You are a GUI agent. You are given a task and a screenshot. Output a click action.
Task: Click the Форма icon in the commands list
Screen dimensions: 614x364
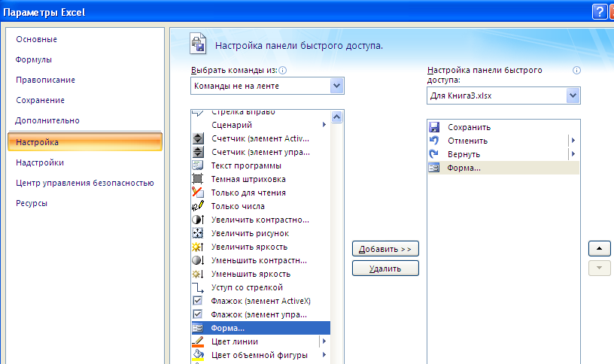[198, 328]
